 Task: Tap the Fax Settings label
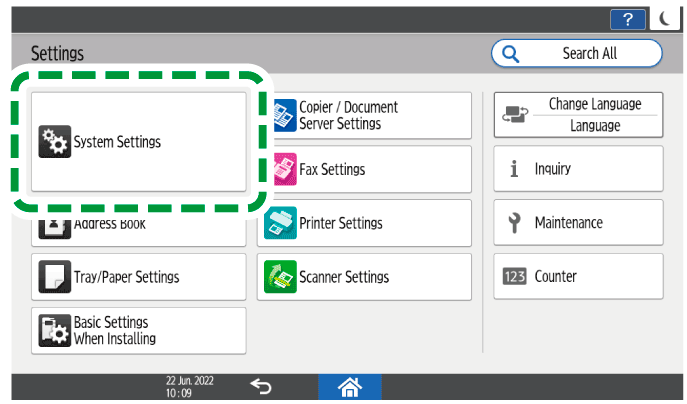(333, 169)
